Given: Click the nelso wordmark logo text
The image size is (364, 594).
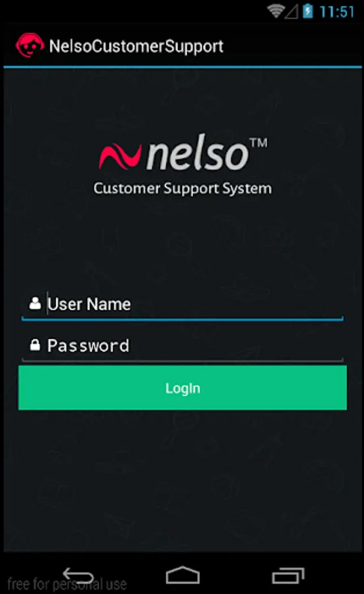Looking at the screenshot, I should click(x=197, y=154).
